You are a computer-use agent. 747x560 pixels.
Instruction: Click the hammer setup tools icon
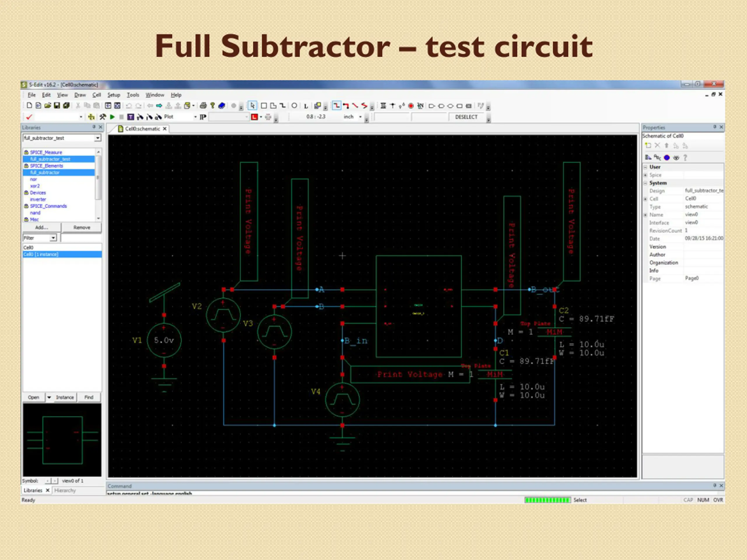103,117
